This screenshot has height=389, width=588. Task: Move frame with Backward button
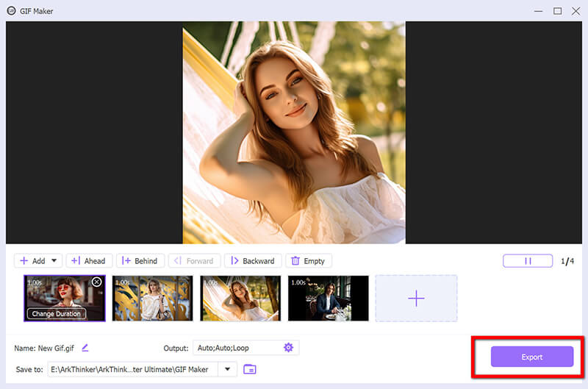pyautogui.click(x=253, y=261)
